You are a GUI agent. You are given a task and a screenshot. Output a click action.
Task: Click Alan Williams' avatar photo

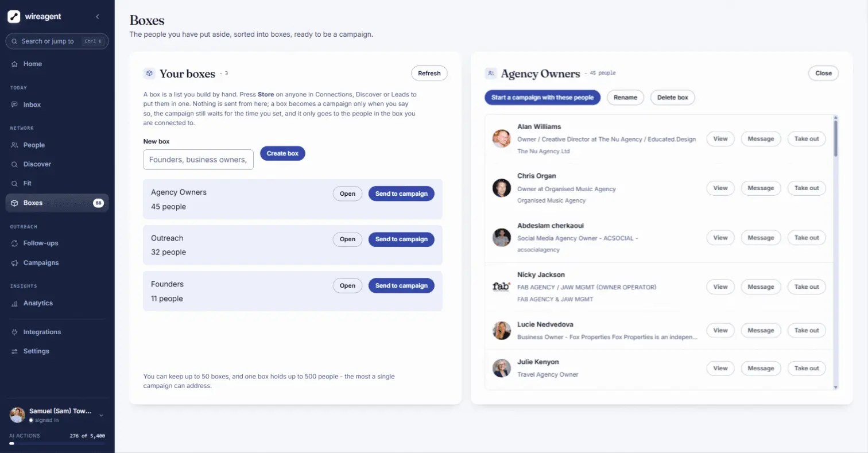[x=502, y=139]
